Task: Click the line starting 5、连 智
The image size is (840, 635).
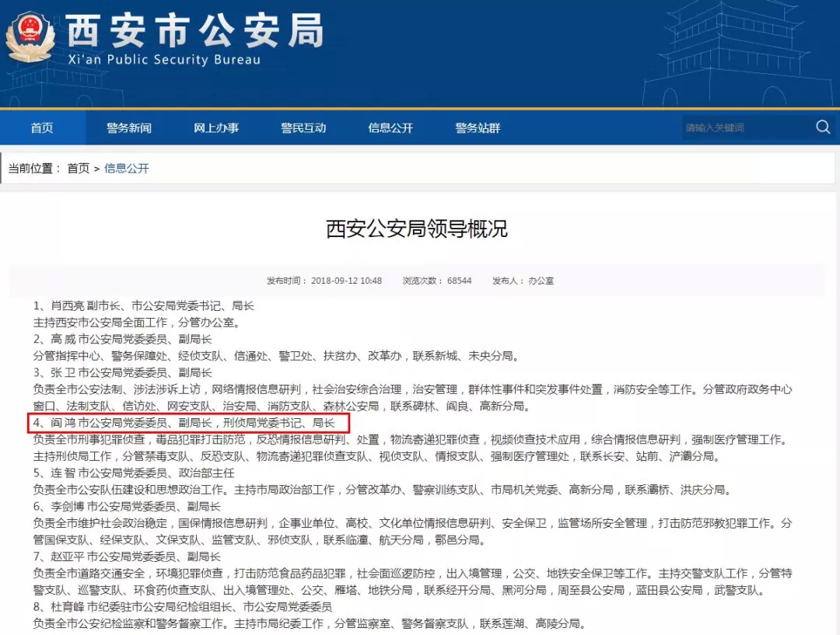Action: click(x=134, y=473)
